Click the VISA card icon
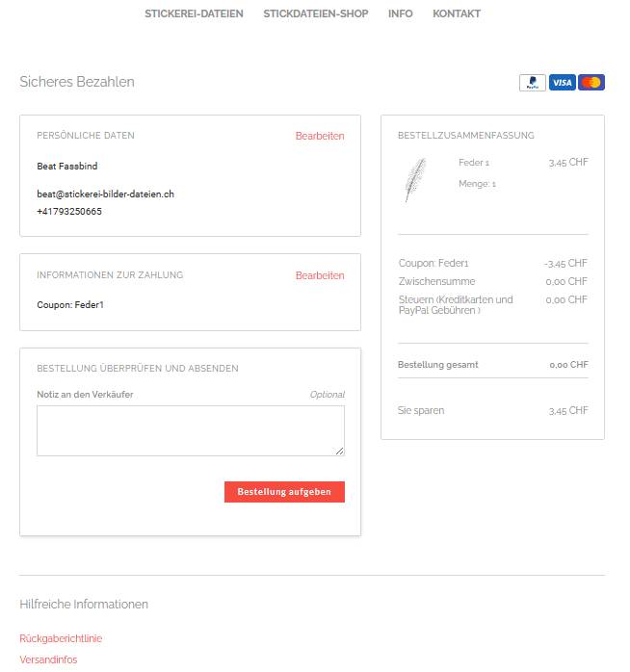The height and width of the screenshot is (672, 630). [562, 82]
